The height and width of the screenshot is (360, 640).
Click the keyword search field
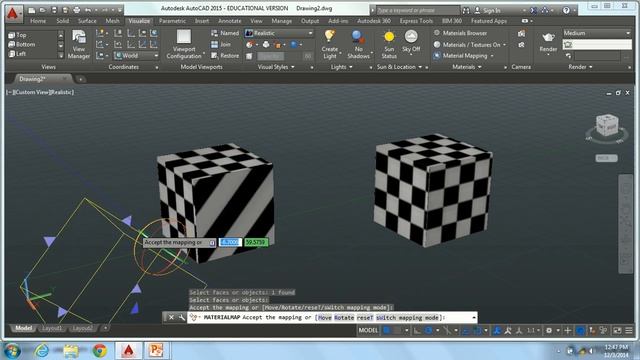(x=417, y=10)
